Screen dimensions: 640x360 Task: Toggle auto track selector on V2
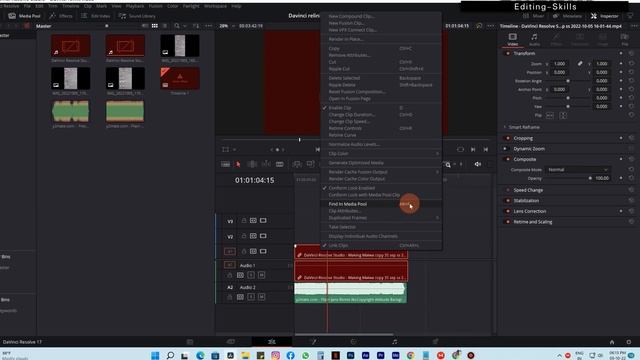coord(253,236)
